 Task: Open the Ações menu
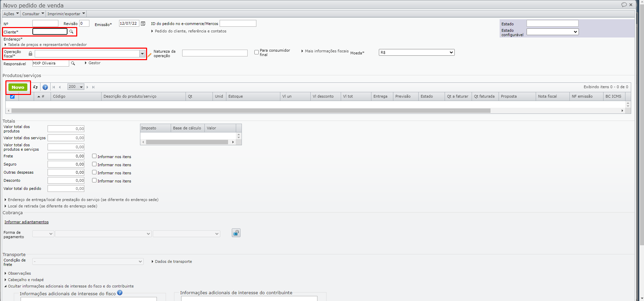pos(11,14)
